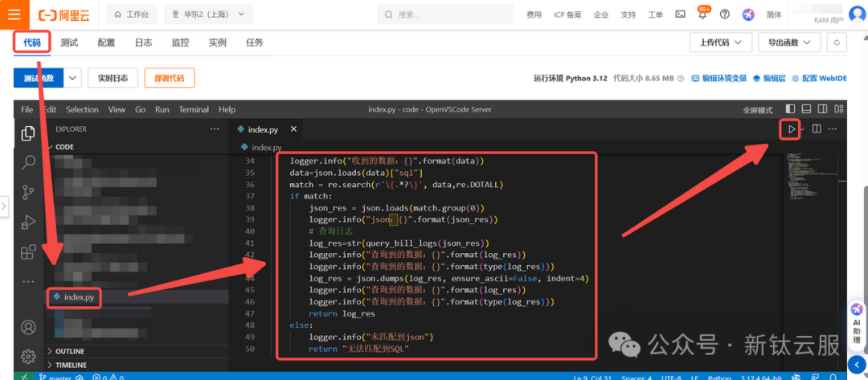
Task: Switch to the 测试 tab
Action: pyautogui.click(x=69, y=43)
